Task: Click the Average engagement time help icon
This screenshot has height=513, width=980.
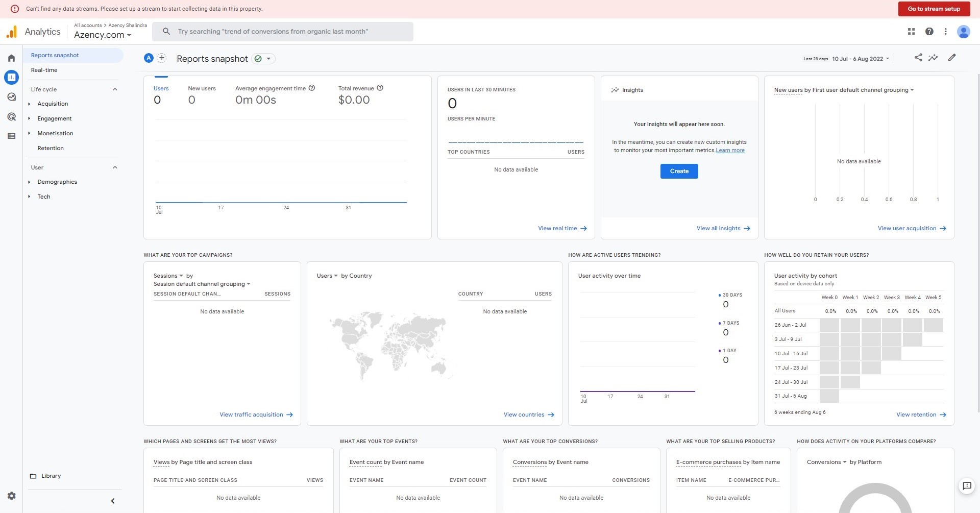Action: click(x=312, y=88)
